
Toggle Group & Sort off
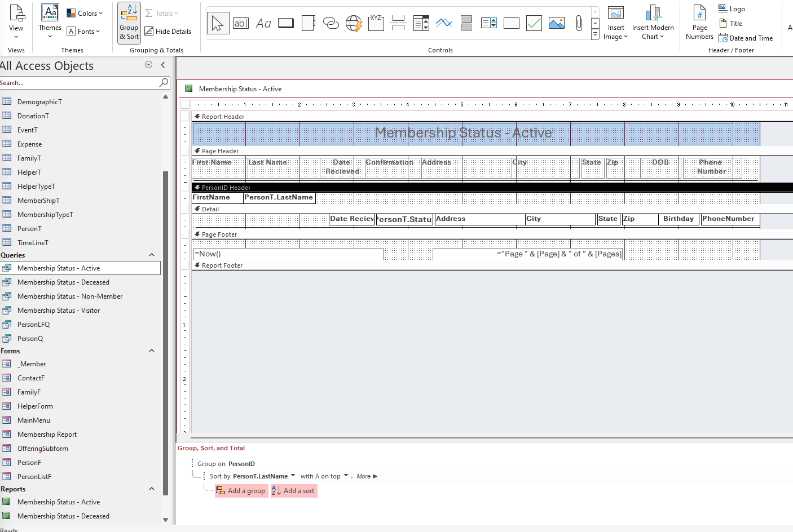(129, 23)
